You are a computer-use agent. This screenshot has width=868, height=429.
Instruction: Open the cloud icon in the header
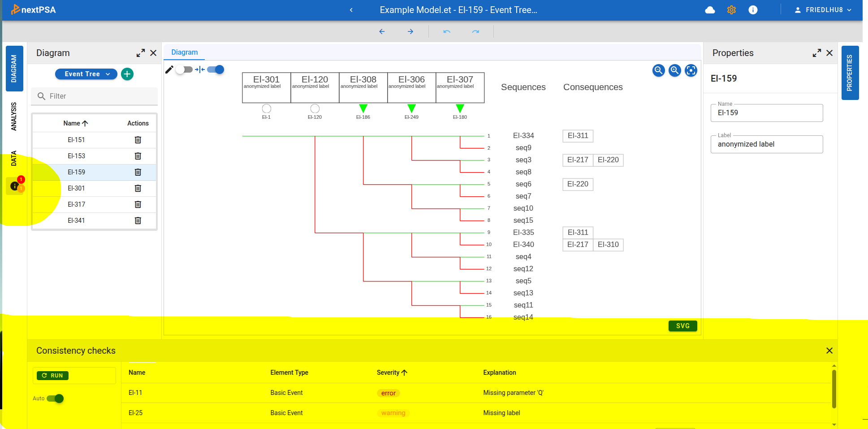click(710, 10)
